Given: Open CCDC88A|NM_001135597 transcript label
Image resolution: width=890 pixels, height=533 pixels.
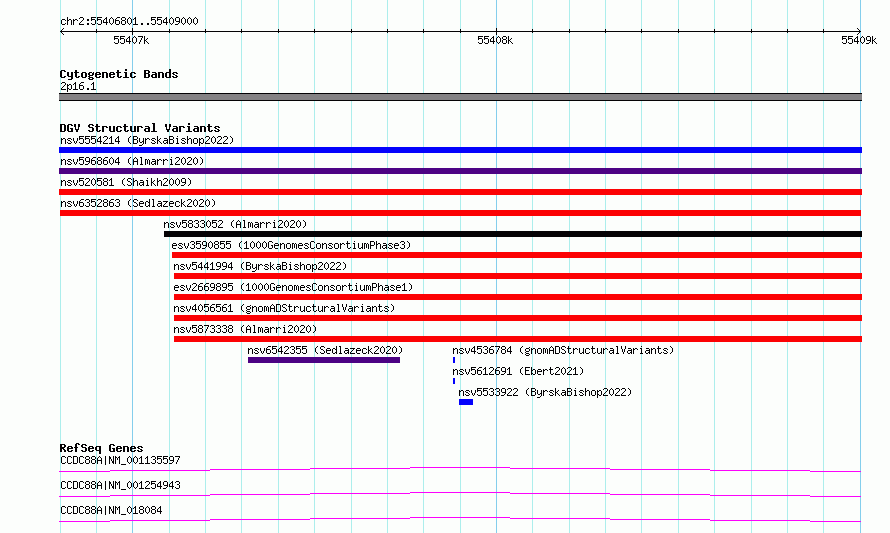Looking at the screenshot, I should click(x=120, y=460).
